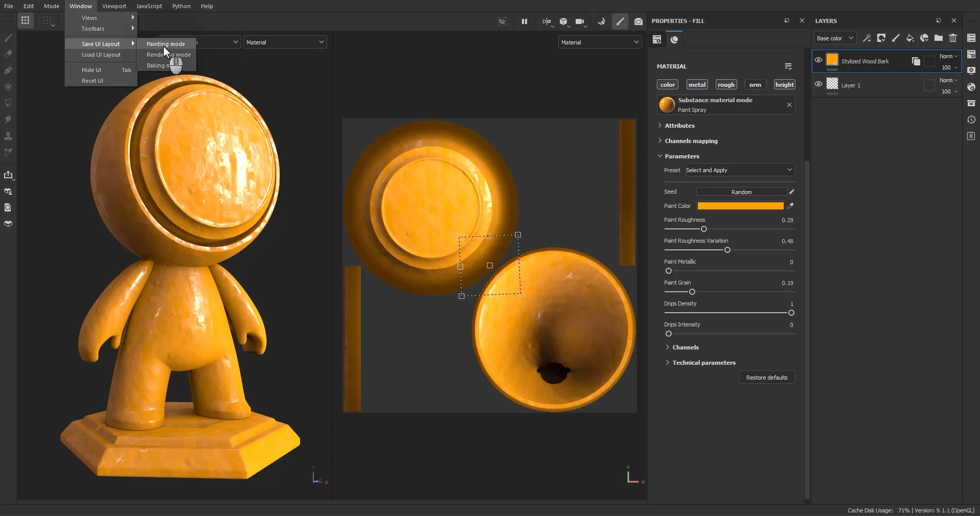980x516 pixels.
Task: Click the Seed edit pencil icon
Action: 791,192
